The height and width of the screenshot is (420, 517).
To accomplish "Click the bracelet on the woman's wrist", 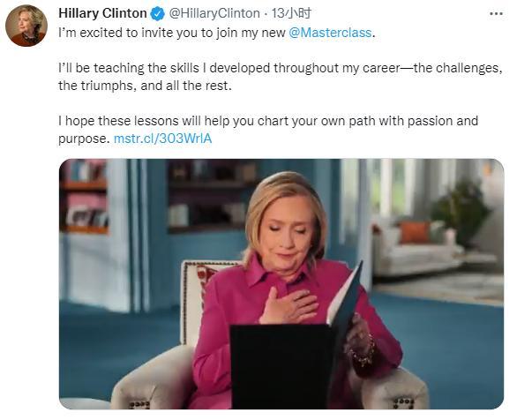I will click(x=364, y=354).
